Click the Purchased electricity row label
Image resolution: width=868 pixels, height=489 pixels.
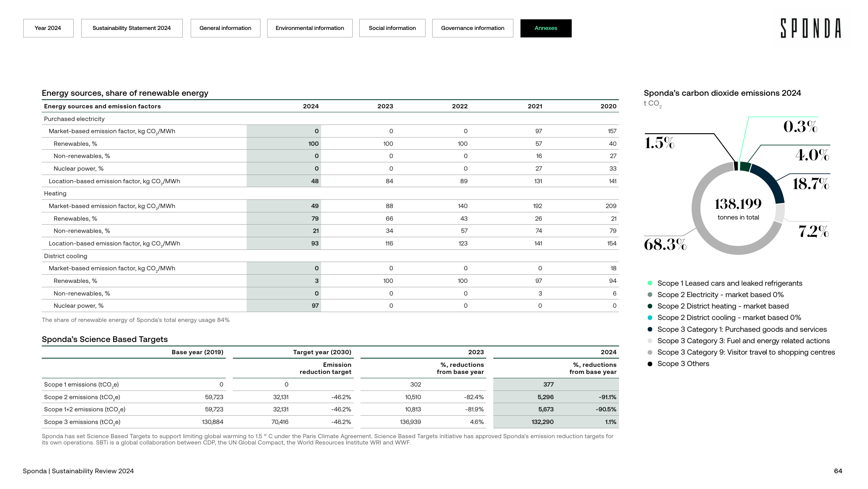click(74, 119)
